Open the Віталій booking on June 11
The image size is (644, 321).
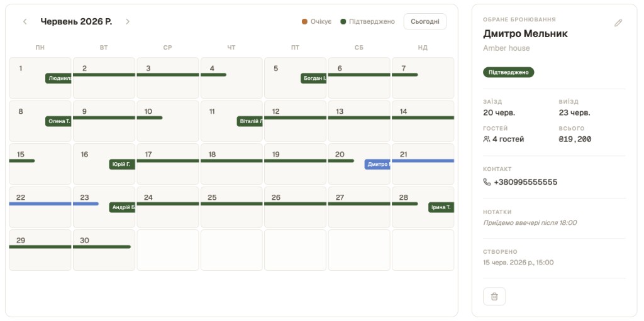(250, 121)
